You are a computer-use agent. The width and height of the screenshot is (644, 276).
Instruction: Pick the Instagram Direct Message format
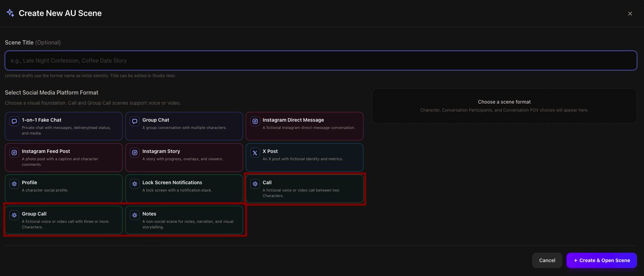[304, 126]
